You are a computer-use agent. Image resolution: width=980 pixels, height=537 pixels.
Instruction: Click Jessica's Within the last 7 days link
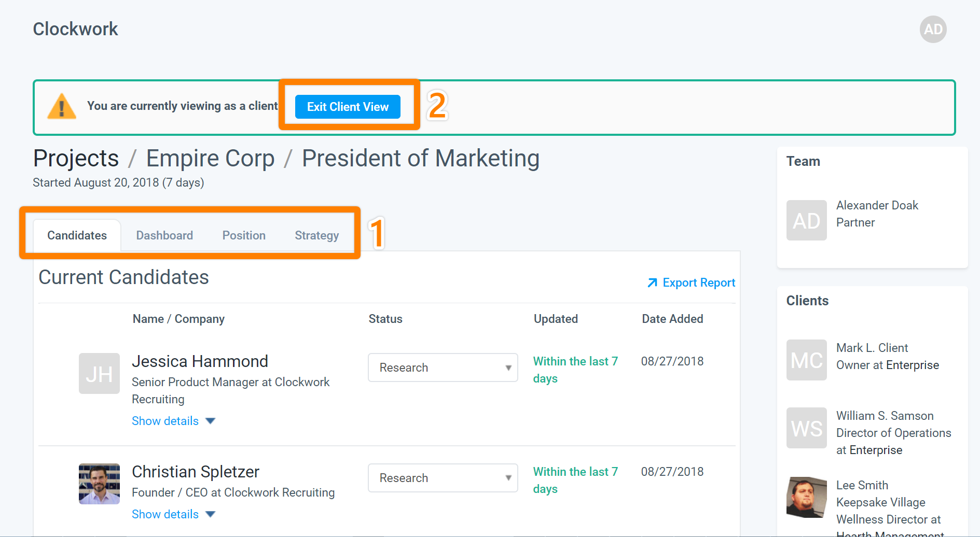[575, 369]
